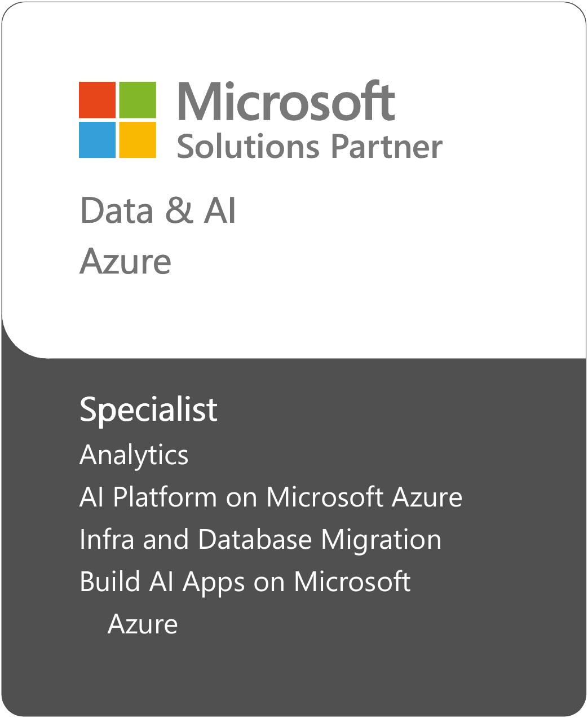Click the word "Partner" under the Microsoft wordmark
Viewport: 588px width, 718px height.
[386, 147]
